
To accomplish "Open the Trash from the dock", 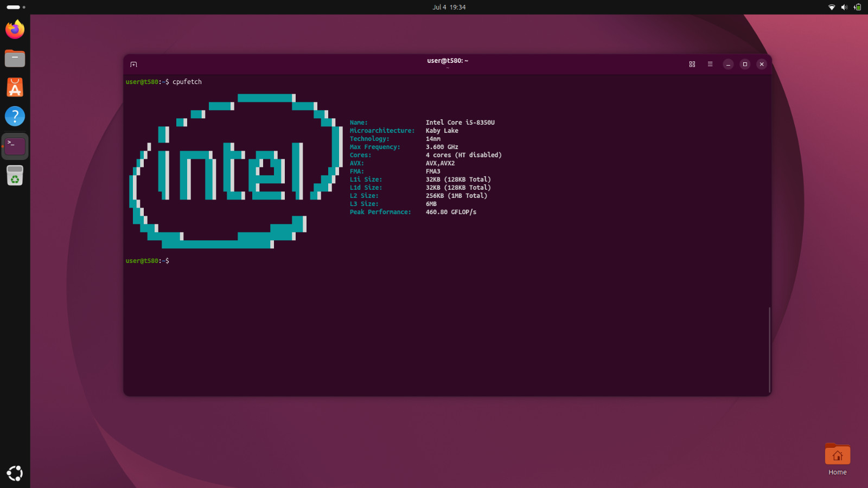I will coord(15,175).
